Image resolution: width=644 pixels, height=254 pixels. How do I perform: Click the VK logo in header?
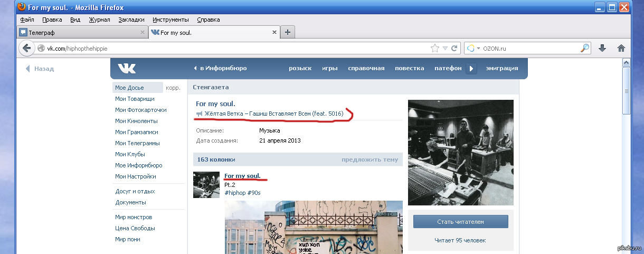[127, 69]
